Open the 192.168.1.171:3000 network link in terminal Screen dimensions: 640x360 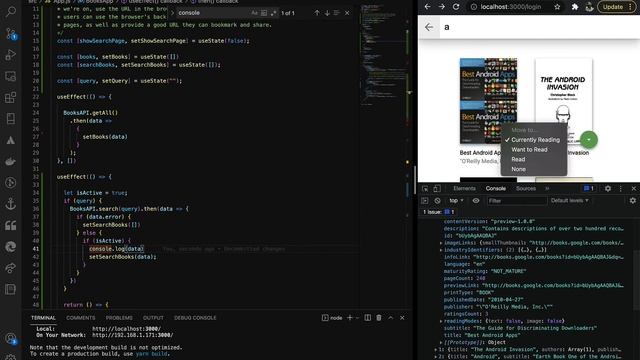point(133,335)
